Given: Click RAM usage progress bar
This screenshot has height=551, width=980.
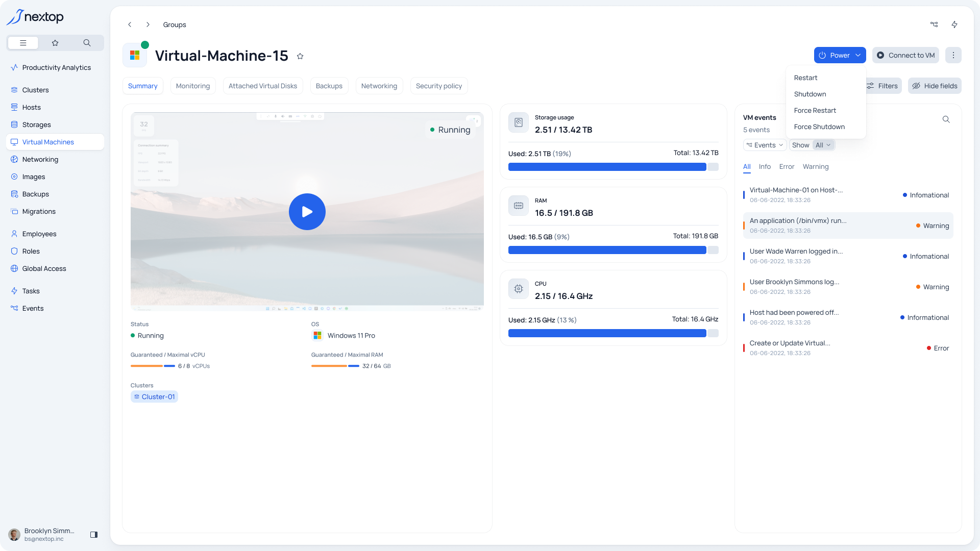Looking at the screenshot, I should (x=613, y=250).
